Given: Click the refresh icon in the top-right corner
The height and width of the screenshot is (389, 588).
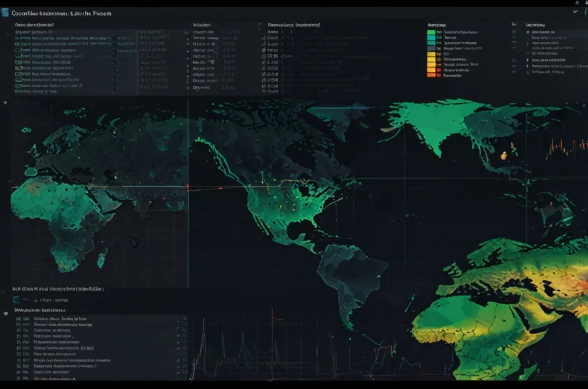Looking at the screenshot, I should [577, 4].
